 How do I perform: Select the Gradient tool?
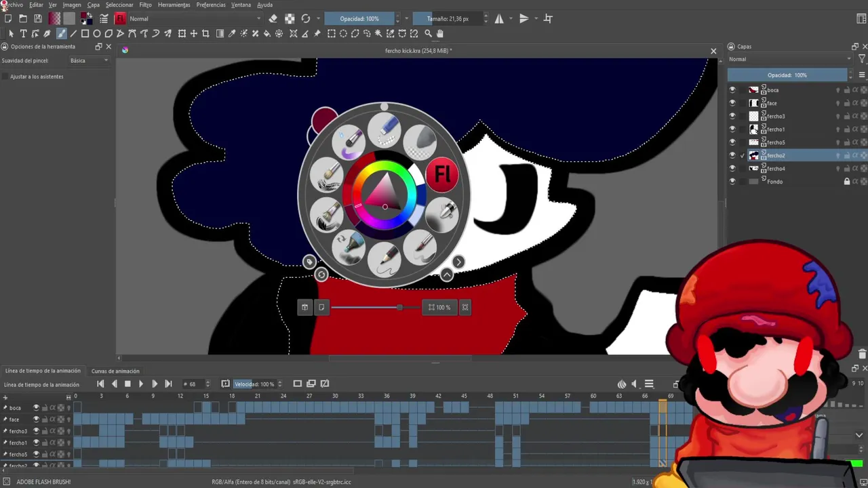click(x=220, y=33)
